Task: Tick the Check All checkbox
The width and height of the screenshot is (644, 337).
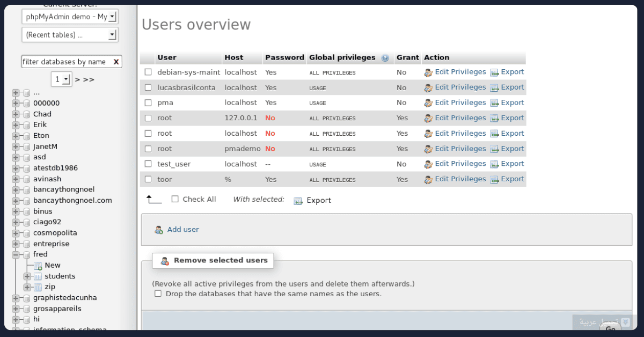Action: [175, 199]
